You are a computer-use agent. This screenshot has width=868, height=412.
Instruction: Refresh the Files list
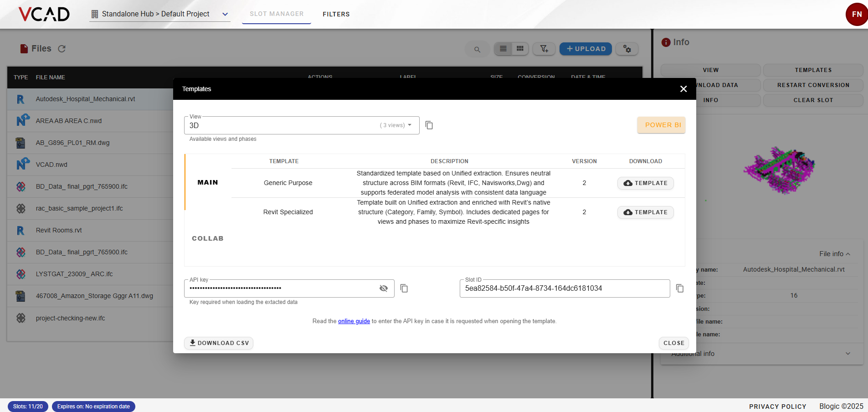62,49
